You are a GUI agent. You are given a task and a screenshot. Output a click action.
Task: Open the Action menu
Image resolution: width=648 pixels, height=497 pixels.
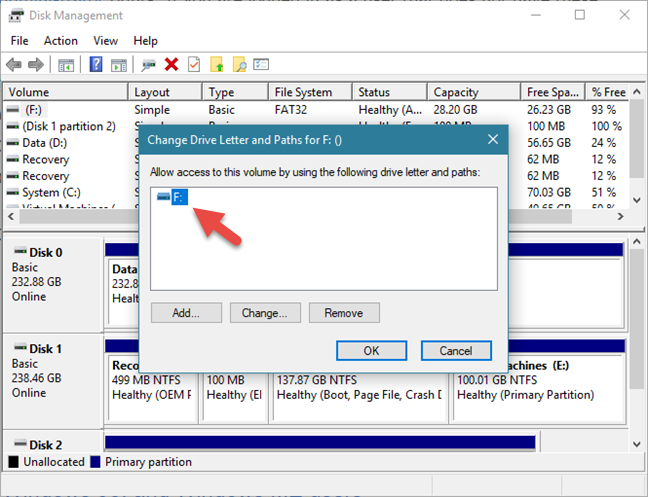(x=61, y=41)
